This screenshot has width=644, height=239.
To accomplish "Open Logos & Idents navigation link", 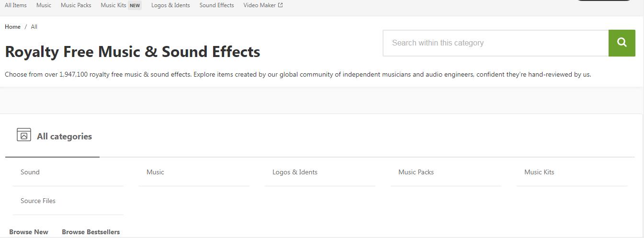I will click(170, 5).
